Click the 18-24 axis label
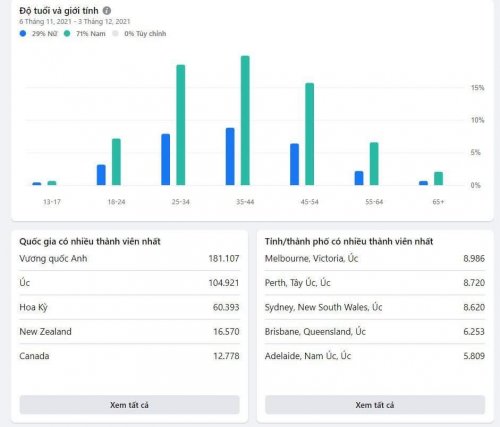500x427 pixels. [x=116, y=202]
